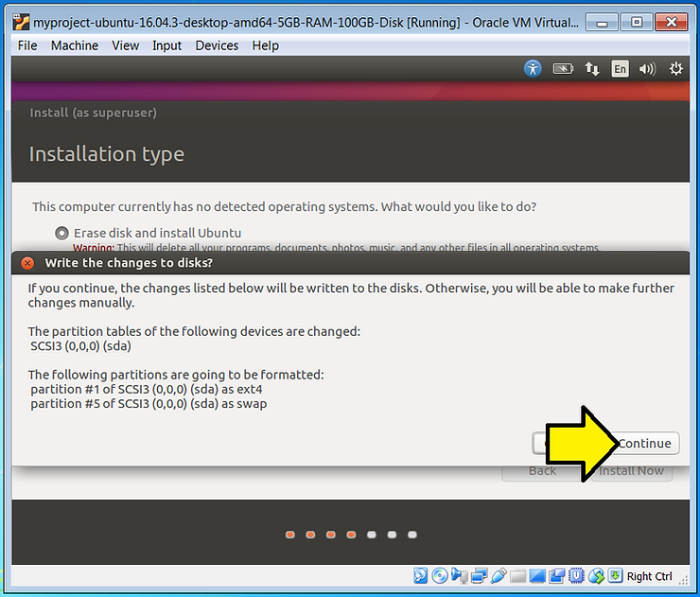
Task: Open the Devices menu
Action: coord(217,45)
